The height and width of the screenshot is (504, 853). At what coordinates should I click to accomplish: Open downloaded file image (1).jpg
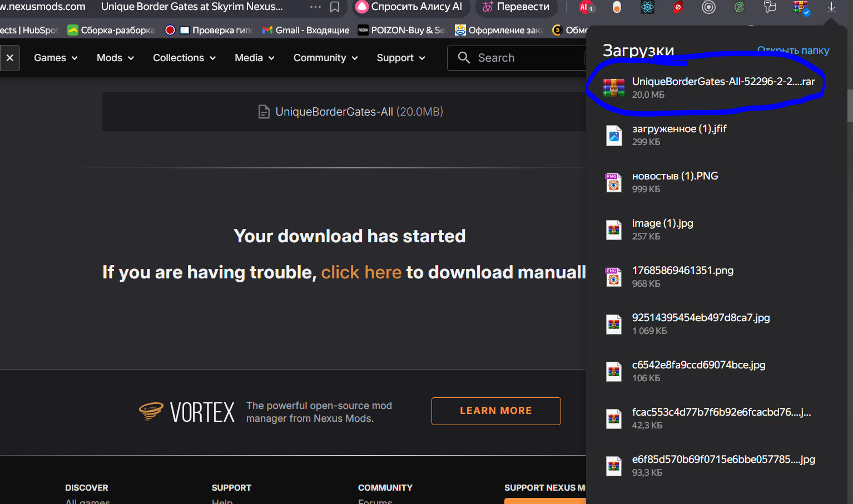coord(663,223)
